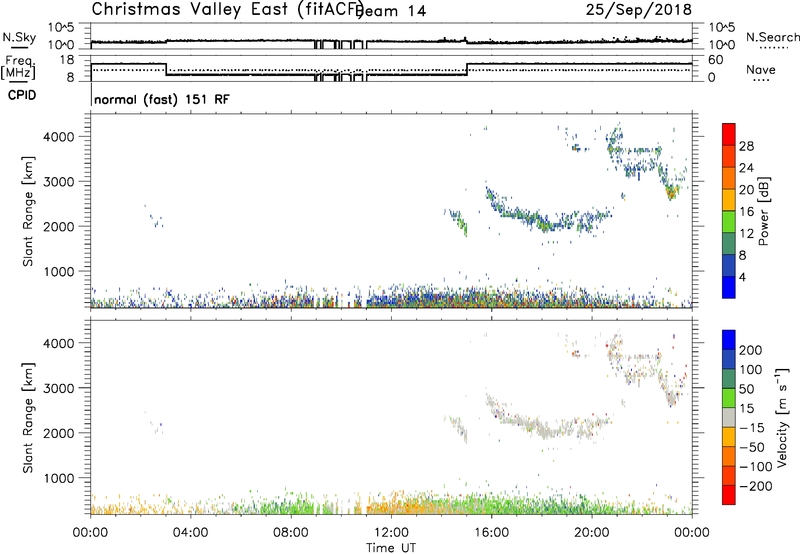Click the orange 20–24 dB Power segment
The height and width of the screenshot is (554, 800).
[729, 178]
